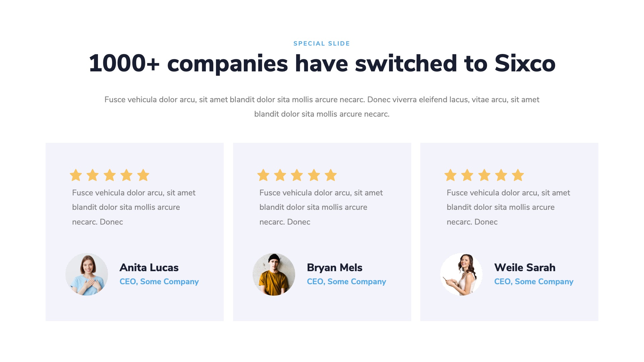Click CEO, Some Company under Bryan Mels
Image resolution: width=644 pixels, height=362 pixels.
(346, 282)
